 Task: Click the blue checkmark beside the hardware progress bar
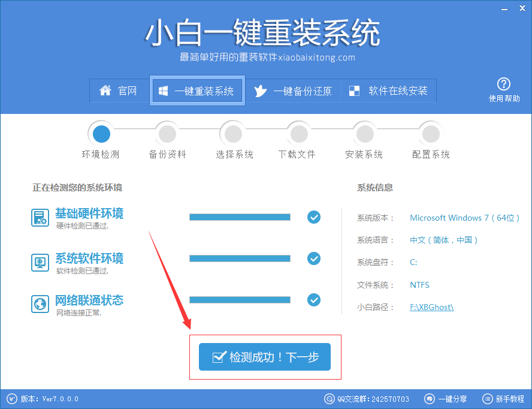(314, 217)
